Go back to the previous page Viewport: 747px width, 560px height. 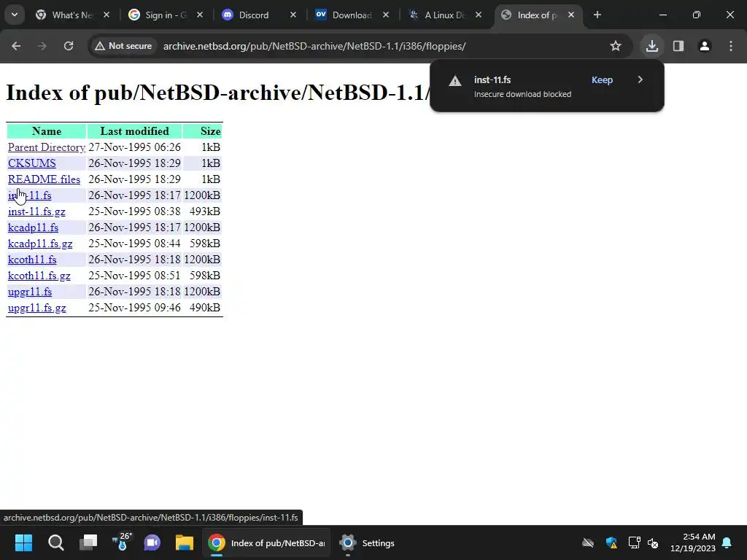click(16, 46)
